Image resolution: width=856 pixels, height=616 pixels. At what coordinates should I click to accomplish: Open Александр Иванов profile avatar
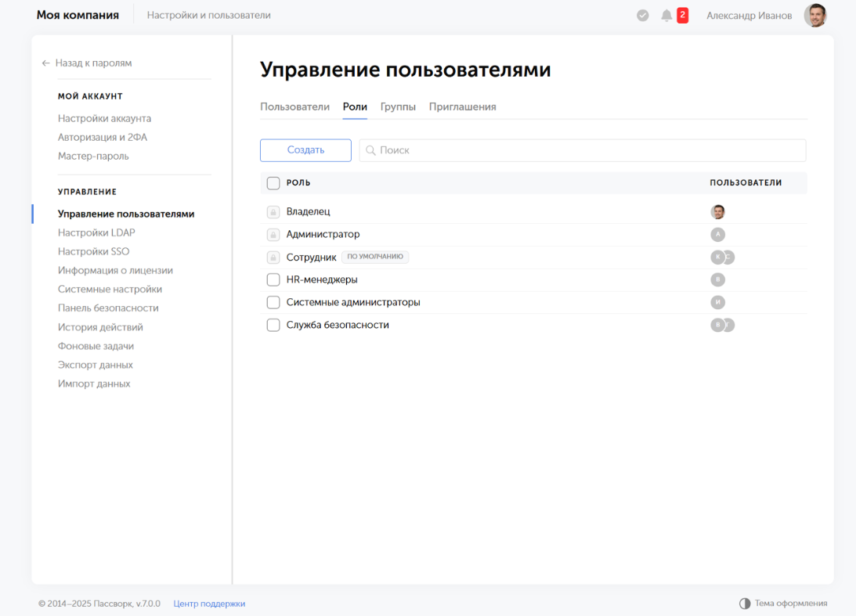(x=815, y=16)
